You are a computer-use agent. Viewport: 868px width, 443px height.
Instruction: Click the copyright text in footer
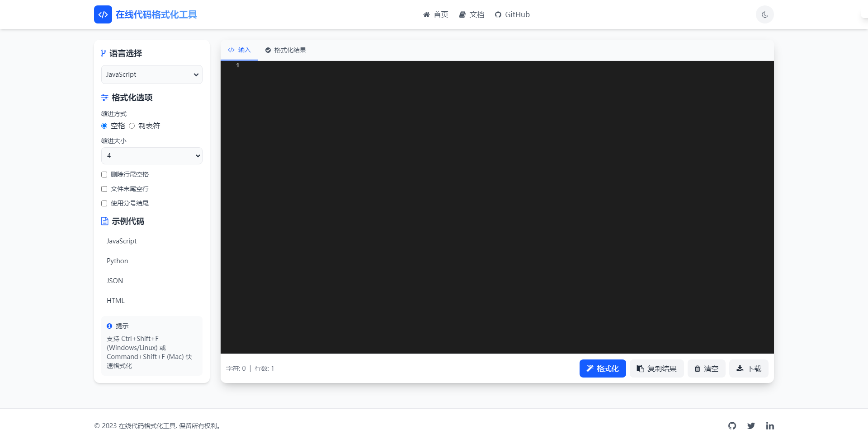coord(157,426)
